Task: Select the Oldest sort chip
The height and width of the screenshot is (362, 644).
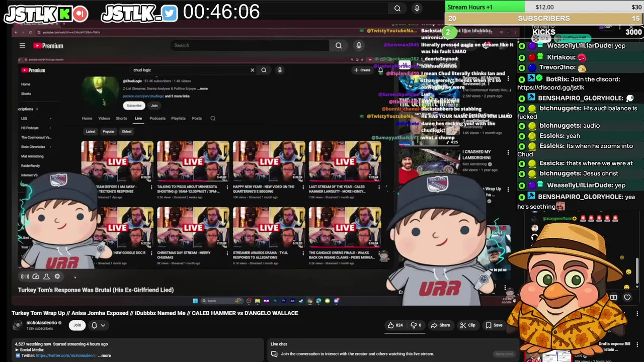Action: [126, 132]
